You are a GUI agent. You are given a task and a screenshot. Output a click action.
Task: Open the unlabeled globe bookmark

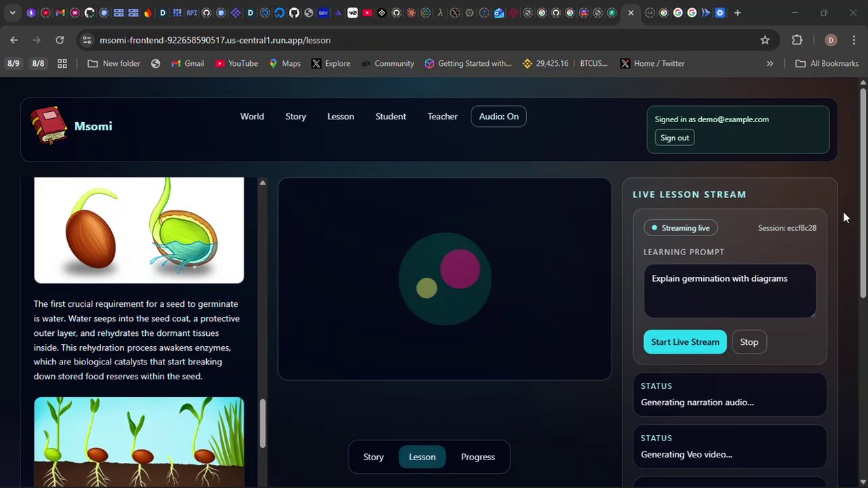155,63
